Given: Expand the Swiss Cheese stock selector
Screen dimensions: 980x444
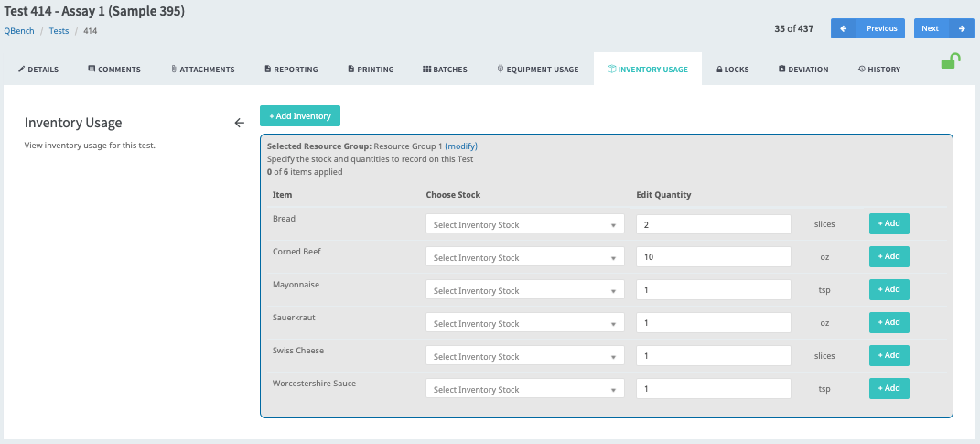Looking at the screenshot, I should point(524,356).
